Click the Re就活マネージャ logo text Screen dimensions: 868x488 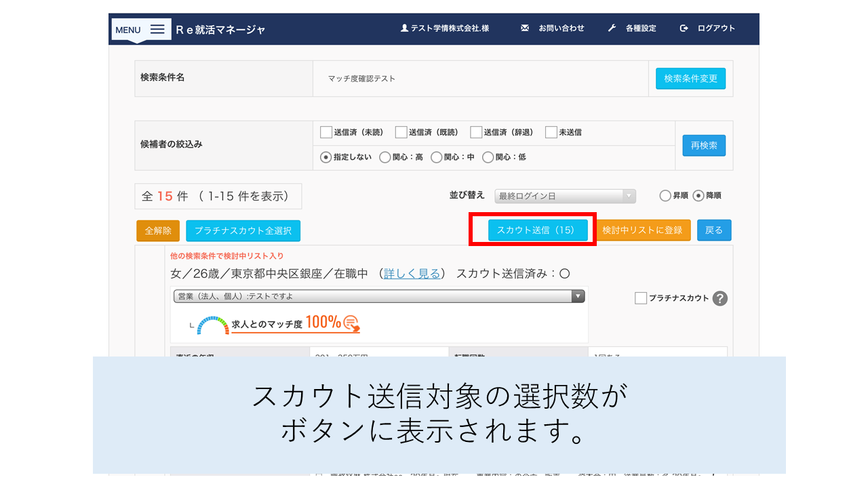pyautogui.click(x=220, y=29)
